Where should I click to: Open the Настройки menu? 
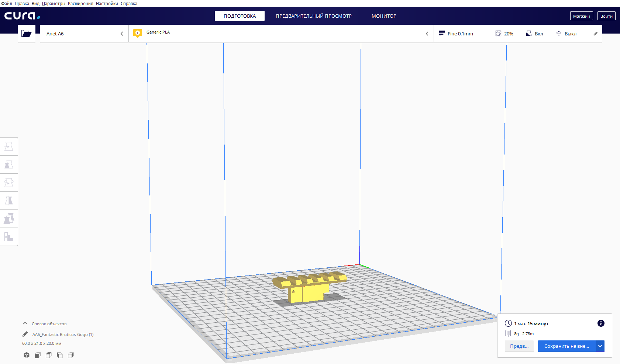pos(107,4)
